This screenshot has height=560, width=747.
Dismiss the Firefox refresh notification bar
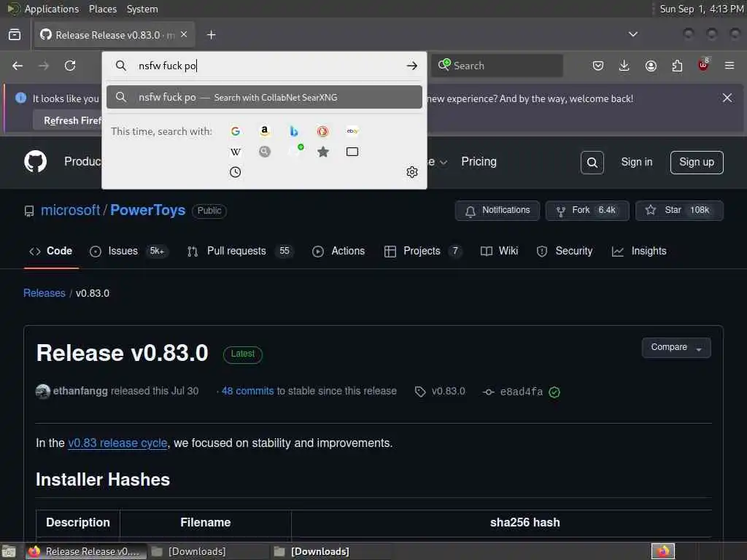[x=727, y=98]
